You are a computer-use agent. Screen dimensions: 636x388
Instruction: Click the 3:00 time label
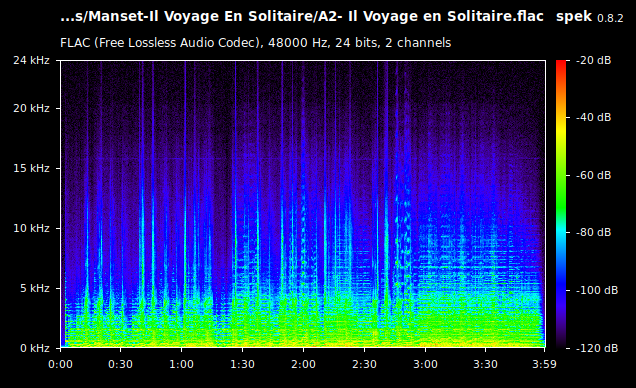[x=425, y=364]
